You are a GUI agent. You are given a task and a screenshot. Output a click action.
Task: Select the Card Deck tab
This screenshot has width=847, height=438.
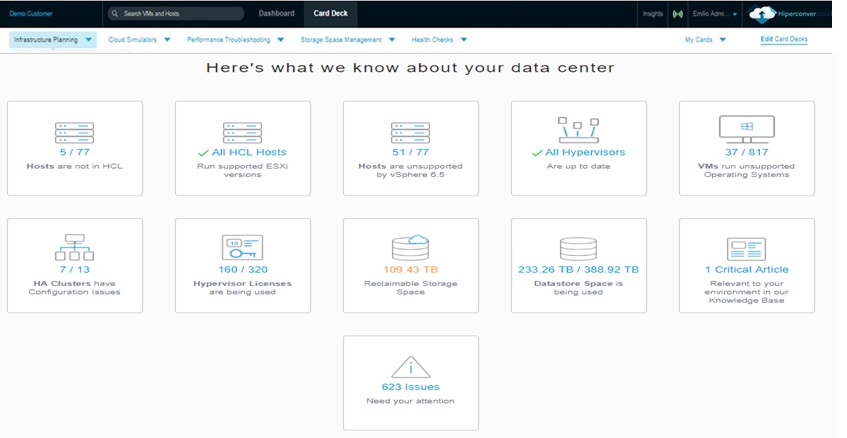(x=330, y=14)
